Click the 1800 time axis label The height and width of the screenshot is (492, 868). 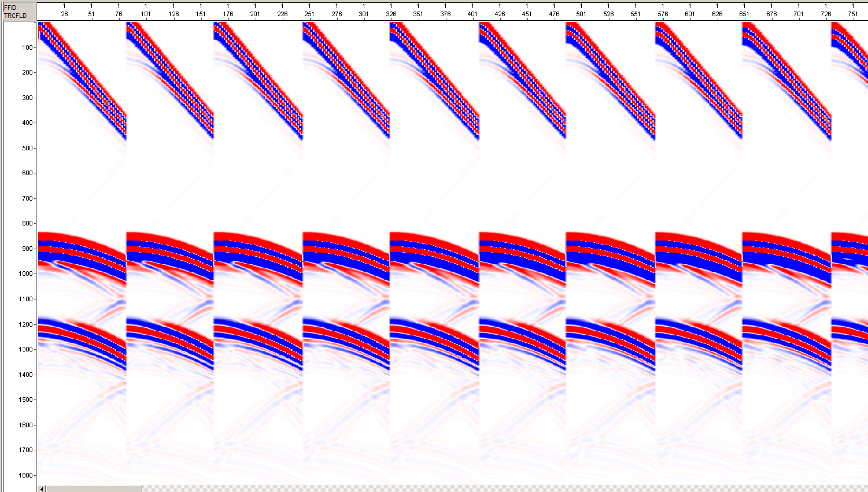[26, 475]
